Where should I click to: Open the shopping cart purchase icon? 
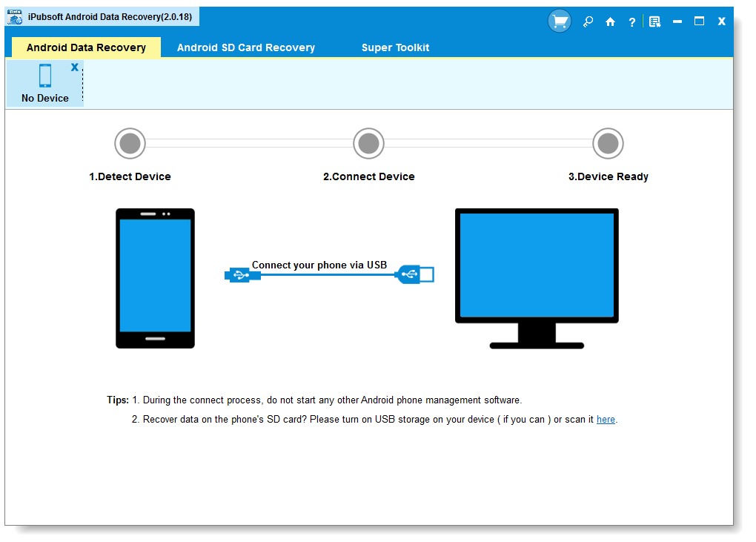560,22
